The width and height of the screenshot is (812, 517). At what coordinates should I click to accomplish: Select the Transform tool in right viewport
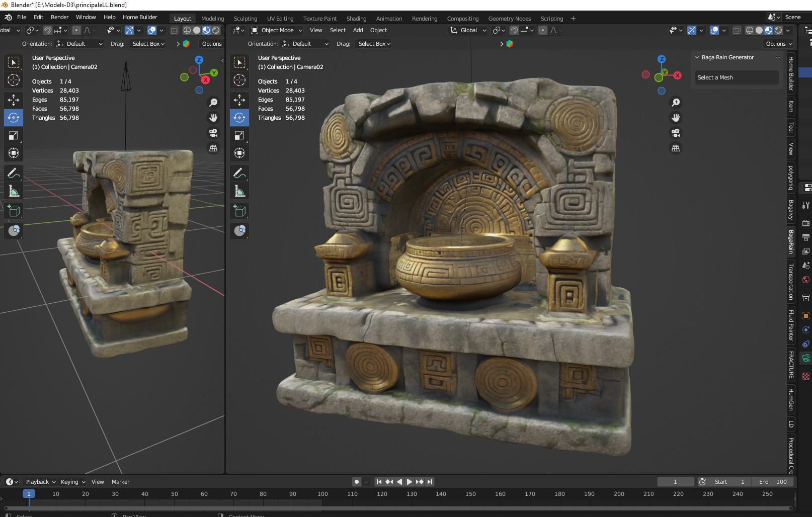pos(239,153)
